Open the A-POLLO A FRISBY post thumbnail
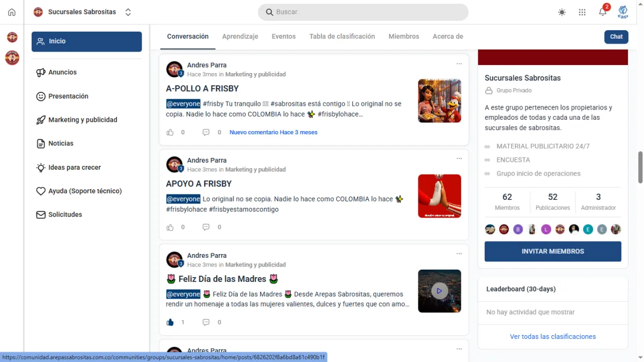Image resolution: width=644 pixels, height=362 pixels. 440,101
